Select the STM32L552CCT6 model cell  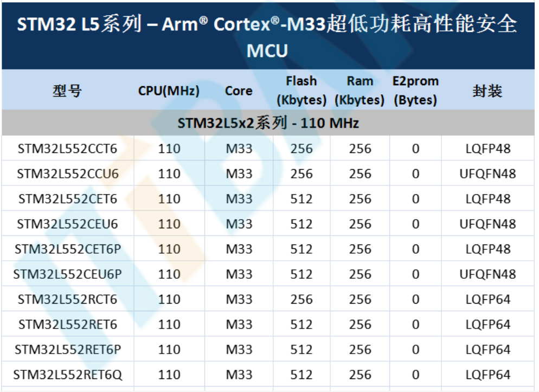[x=67, y=149]
